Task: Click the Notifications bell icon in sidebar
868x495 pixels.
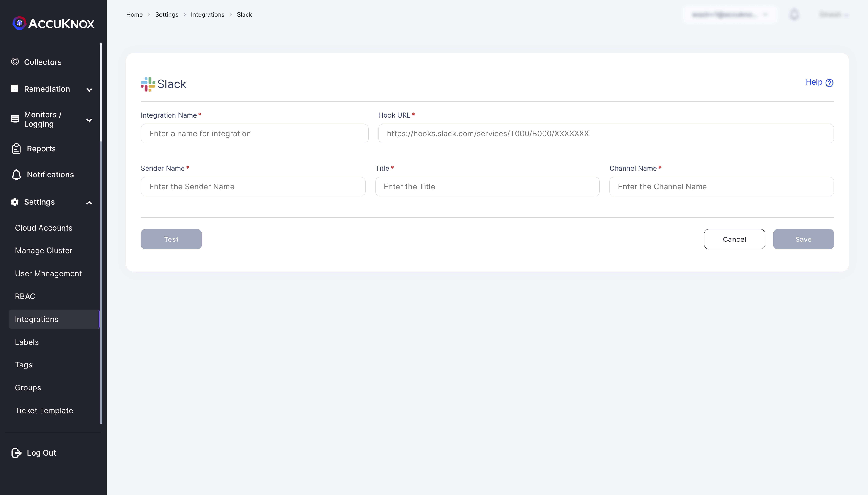Action: click(16, 174)
